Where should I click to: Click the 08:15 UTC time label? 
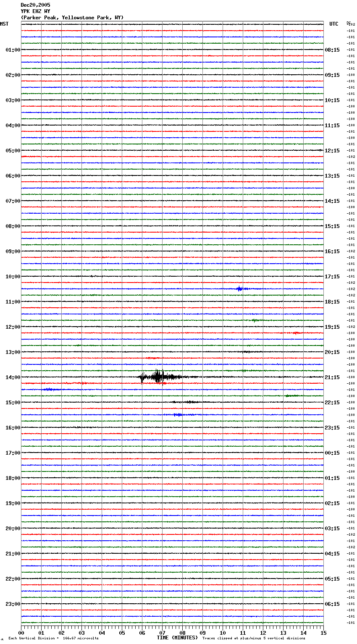[x=332, y=50]
